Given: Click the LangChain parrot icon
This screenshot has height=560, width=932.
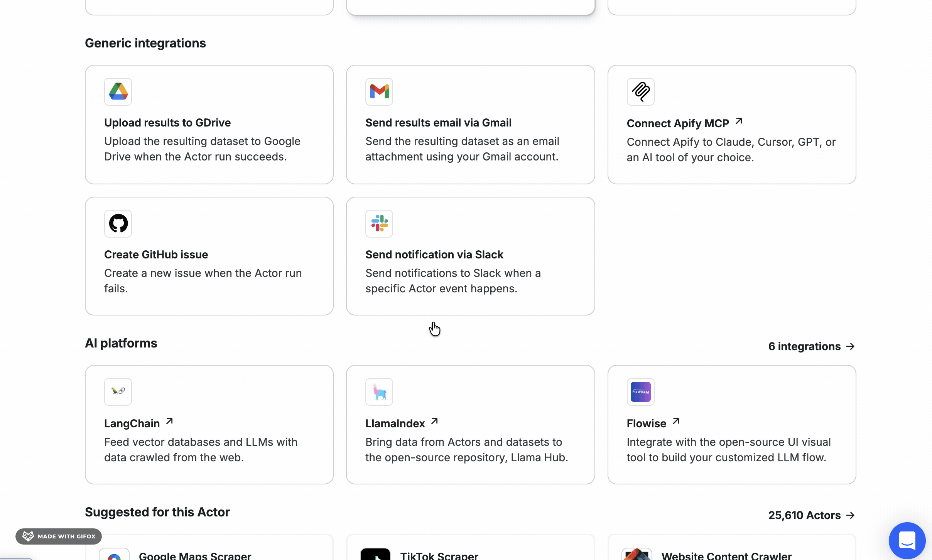Looking at the screenshot, I should click(118, 391).
